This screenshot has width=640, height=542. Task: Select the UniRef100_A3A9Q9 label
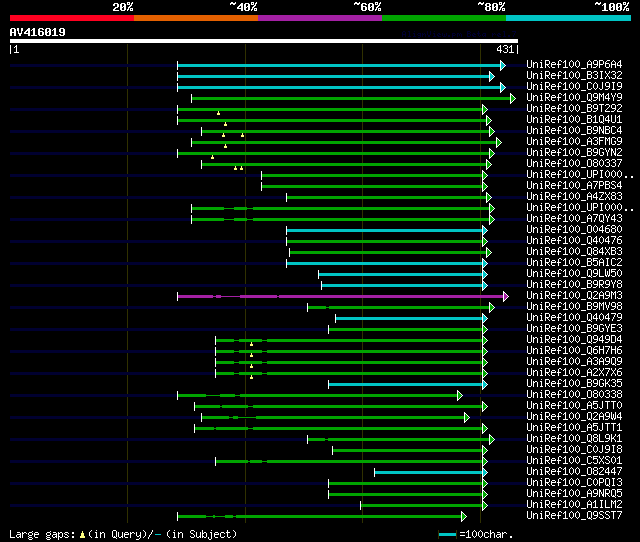[x=574, y=362]
